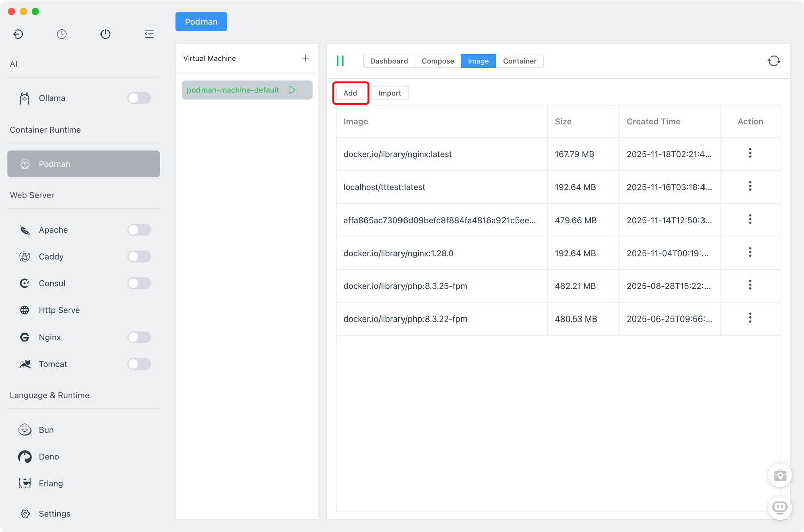Viewport: 804px width, 532px height.
Task: Enable the Ollama toggle
Action: point(139,98)
